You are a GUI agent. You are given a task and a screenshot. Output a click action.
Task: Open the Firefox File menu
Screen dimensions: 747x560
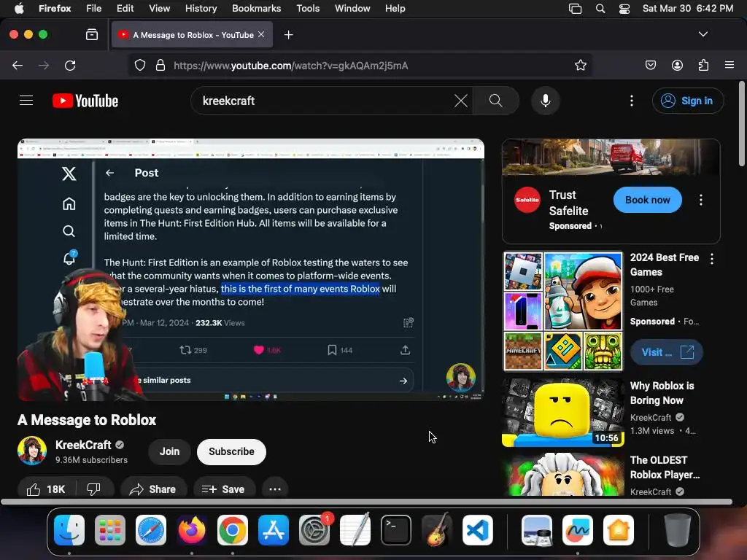94,8
